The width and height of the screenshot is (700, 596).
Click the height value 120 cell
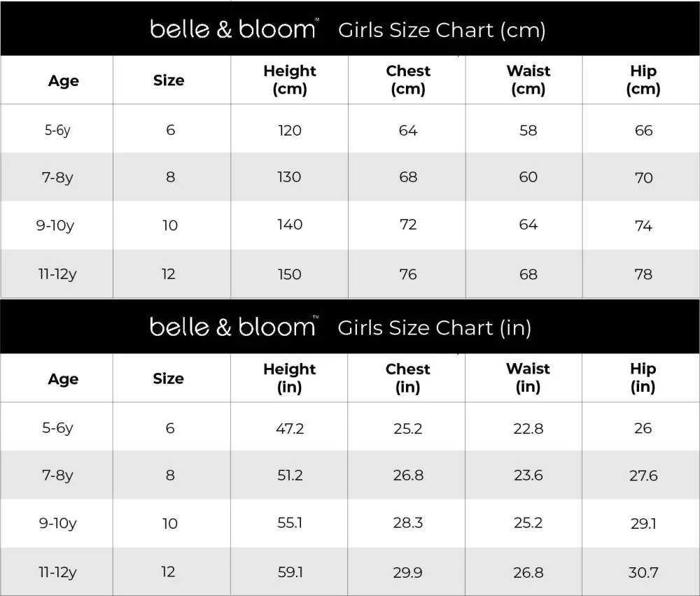click(x=290, y=130)
